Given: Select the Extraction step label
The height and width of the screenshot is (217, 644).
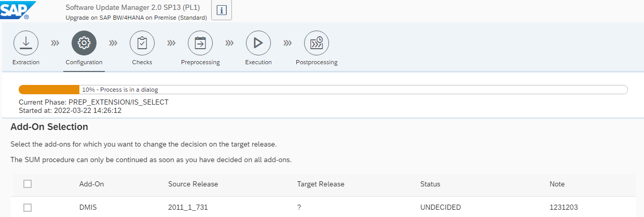Looking at the screenshot, I should tap(25, 62).
